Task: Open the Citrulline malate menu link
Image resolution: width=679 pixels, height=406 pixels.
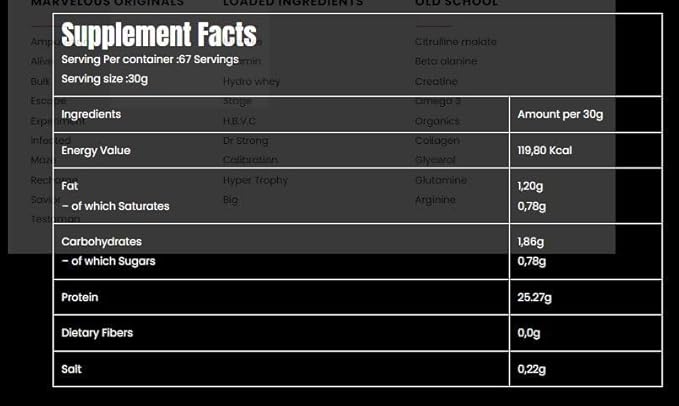Action: pyautogui.click(x=456, y=42)
